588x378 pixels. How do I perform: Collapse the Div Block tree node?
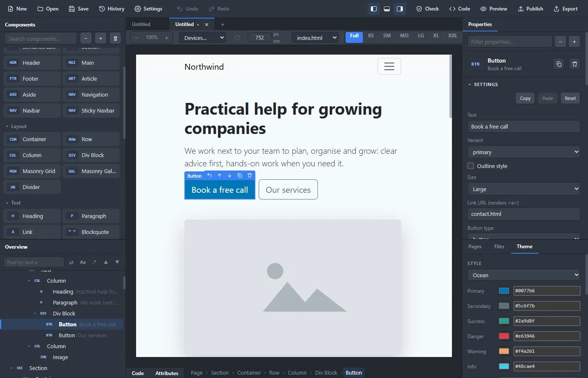point(35,314)
